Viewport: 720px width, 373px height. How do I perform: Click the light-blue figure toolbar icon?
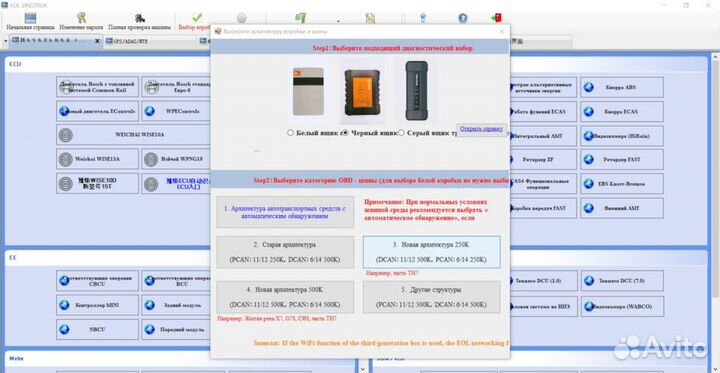(423, 18)
